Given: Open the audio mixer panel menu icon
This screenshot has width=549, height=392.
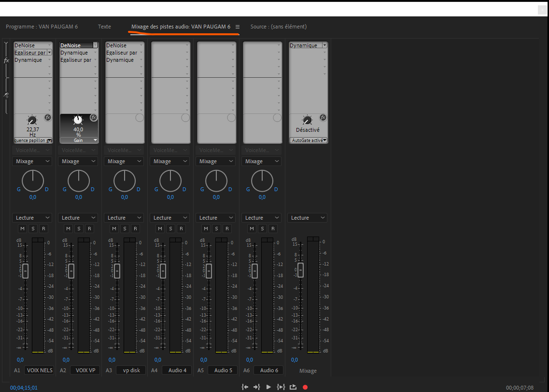Looking at the screenshot, I should point(238,27).
